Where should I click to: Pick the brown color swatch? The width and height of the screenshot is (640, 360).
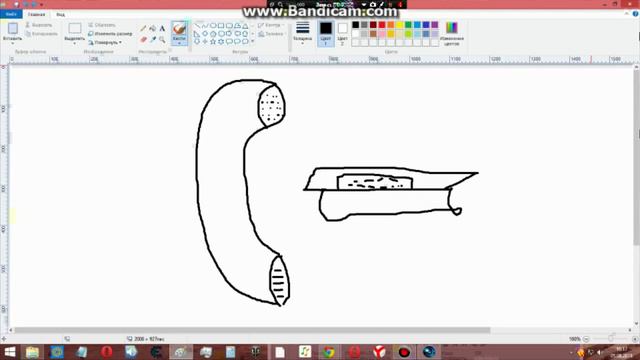[x=373, y=34]
